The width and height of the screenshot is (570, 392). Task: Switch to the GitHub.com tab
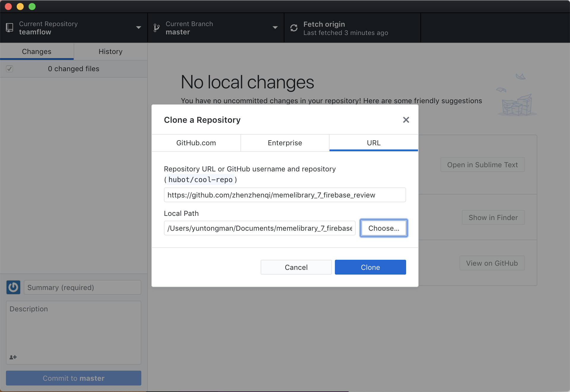[196, 143]
